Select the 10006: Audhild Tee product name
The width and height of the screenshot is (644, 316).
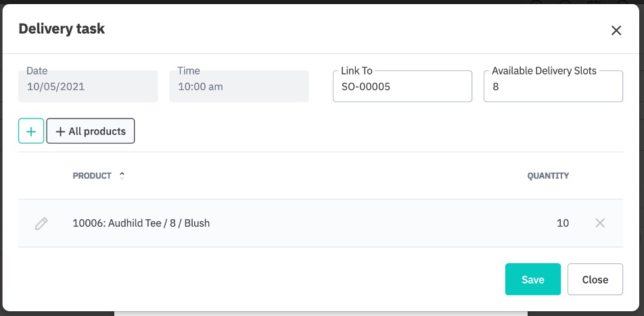[141, 223]
